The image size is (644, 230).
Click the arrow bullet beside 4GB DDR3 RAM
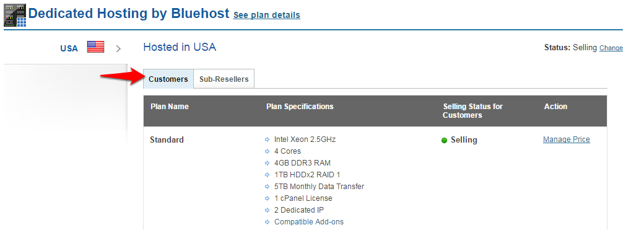point(268,163)
